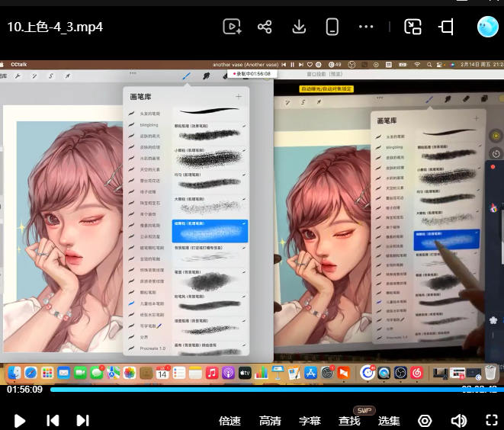This screenshot has width=504, height=430.
Task: Play the video
Action: pos(20,420)
